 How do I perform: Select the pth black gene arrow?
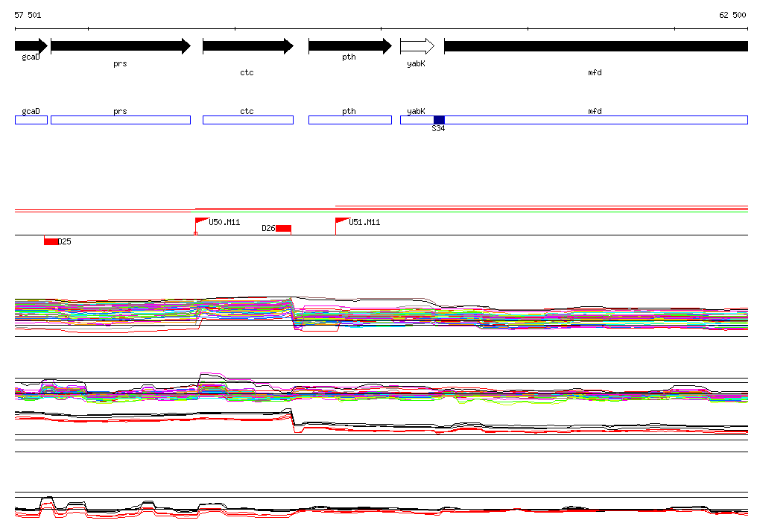(350, 46)
